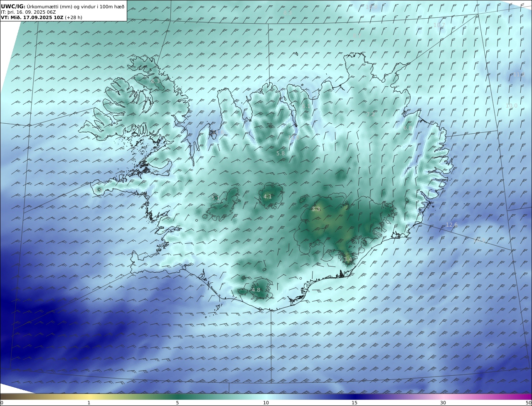532x406 pixels.
Task: Click the colour scale tick label 0
Action: 2,403
